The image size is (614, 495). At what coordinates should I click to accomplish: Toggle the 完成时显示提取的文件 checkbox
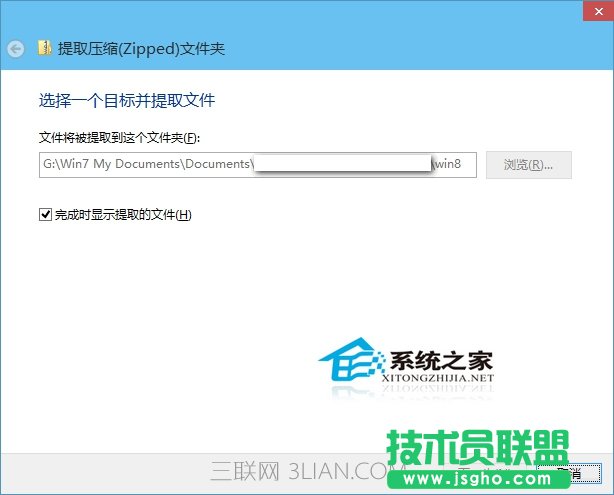[44, 214]
